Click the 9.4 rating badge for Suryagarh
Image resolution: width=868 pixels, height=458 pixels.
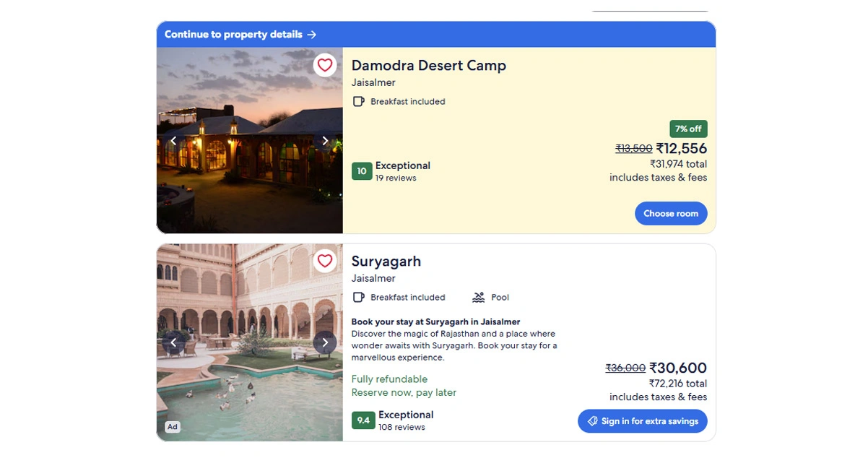coord(363,420)
